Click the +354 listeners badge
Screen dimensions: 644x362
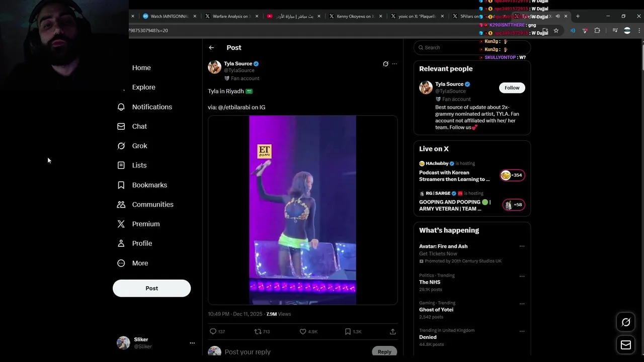pyautogui.click(x=512, y=175)
